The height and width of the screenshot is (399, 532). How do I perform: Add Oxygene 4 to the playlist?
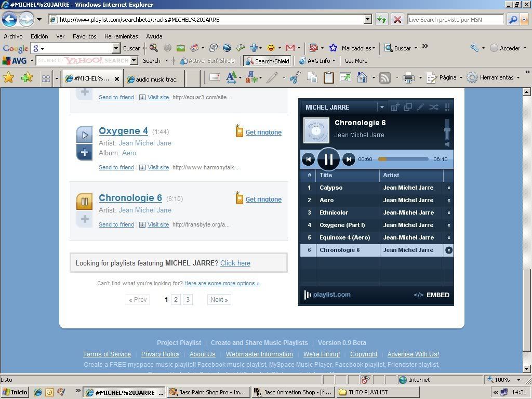pos(84,153)
